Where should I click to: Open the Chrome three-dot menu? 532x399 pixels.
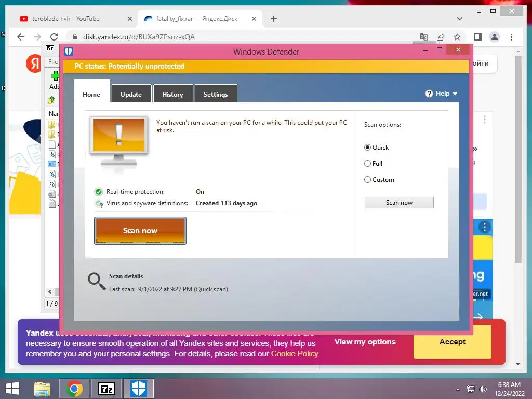511,37
